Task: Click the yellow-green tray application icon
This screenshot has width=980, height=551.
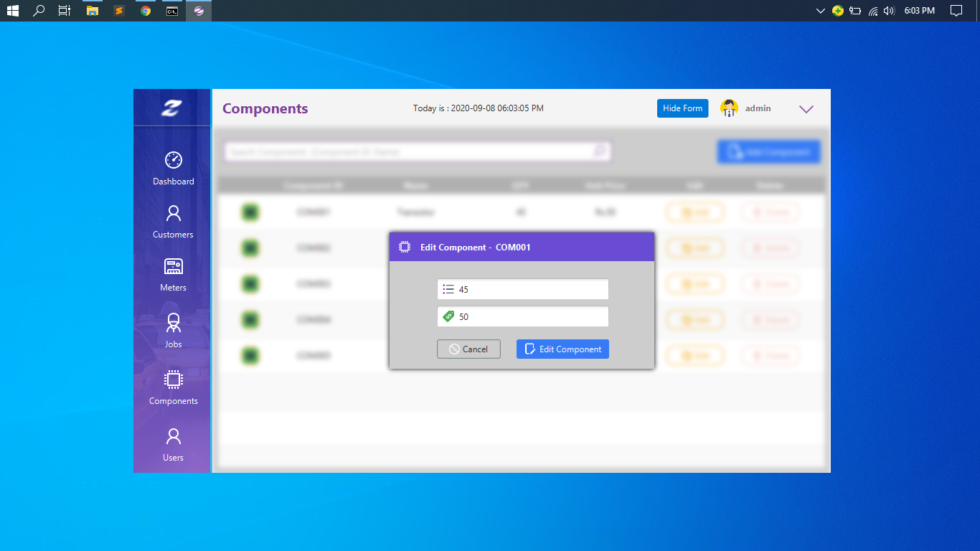Action: tap(837, 11)
